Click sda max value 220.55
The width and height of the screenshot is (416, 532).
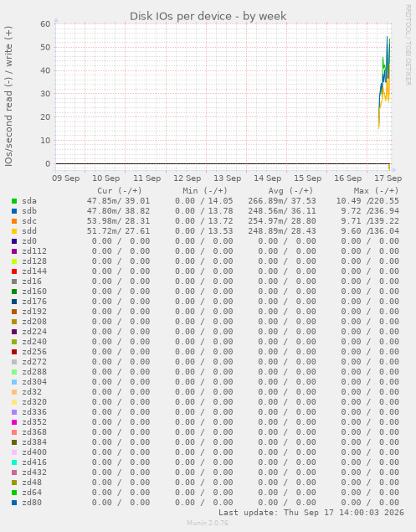pyautogui.click(x=384, y=201)
